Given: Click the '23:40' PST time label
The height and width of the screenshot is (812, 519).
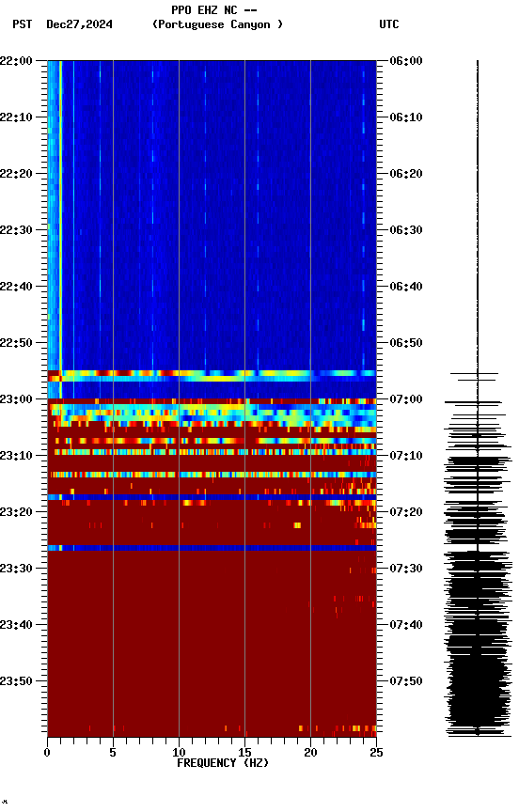Looking at the screenshot, I should pos(16,625).
